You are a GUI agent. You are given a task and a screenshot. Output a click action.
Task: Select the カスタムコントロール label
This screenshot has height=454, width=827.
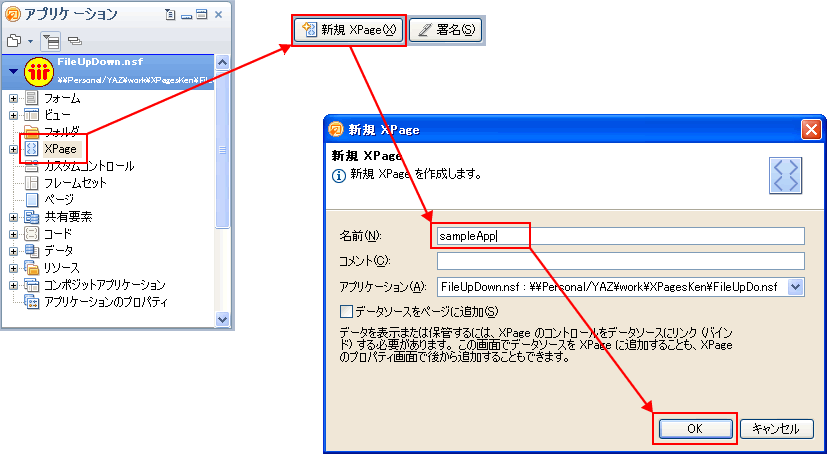89,166
